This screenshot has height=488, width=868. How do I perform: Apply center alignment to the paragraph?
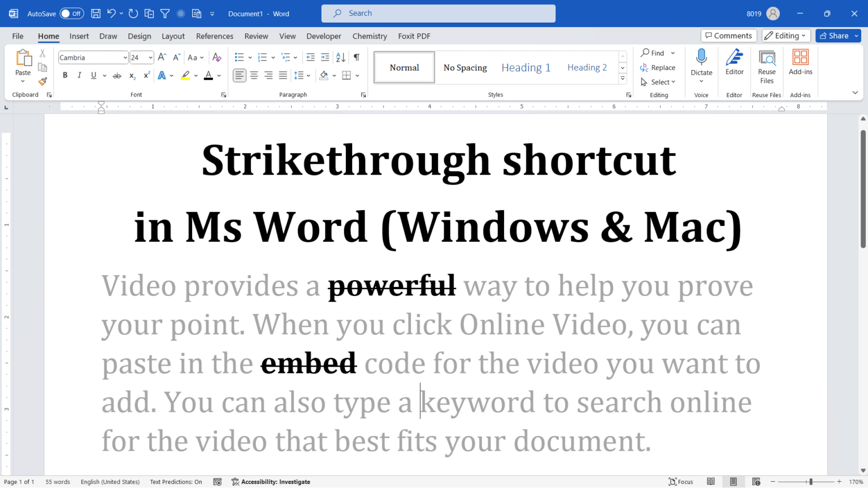pos(254,75)
